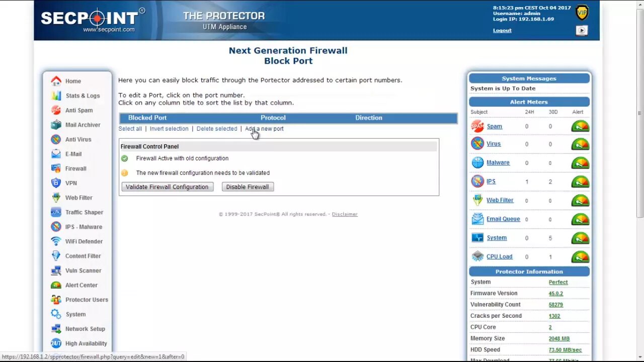Open the Vuln Scanner icon
The width and height of the screenshot is (644, 362).
[x=56, y=270]
